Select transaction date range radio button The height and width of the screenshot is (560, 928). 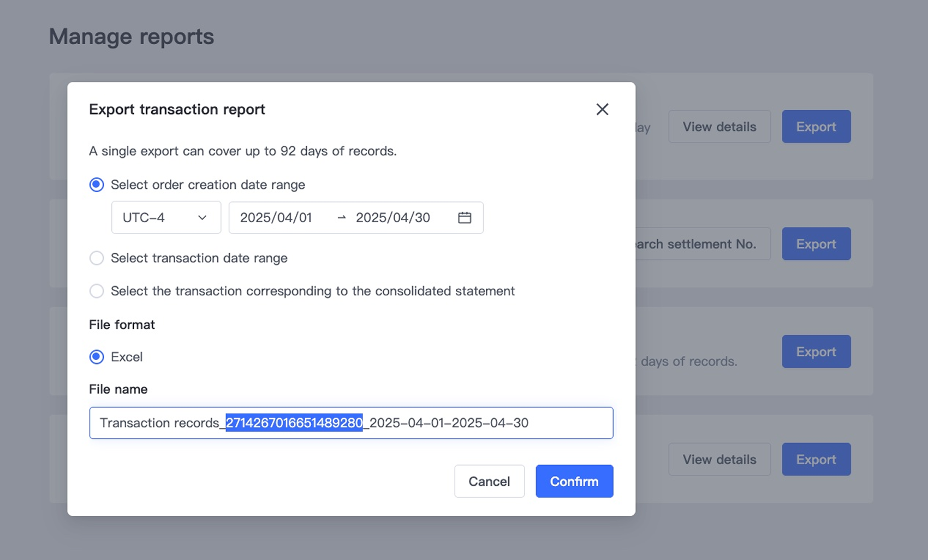point(97,258)
